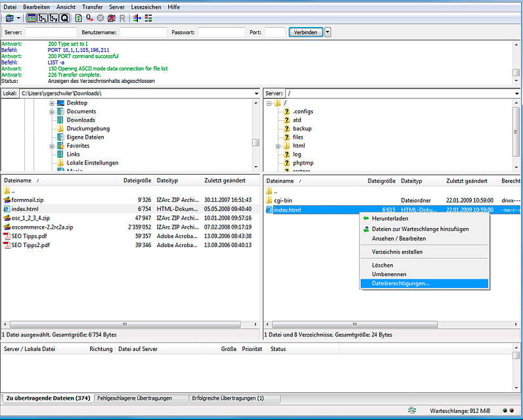Click the refresh file lists icon
Viewport: 523px width, 420px height.
click(x=79, y=18)
